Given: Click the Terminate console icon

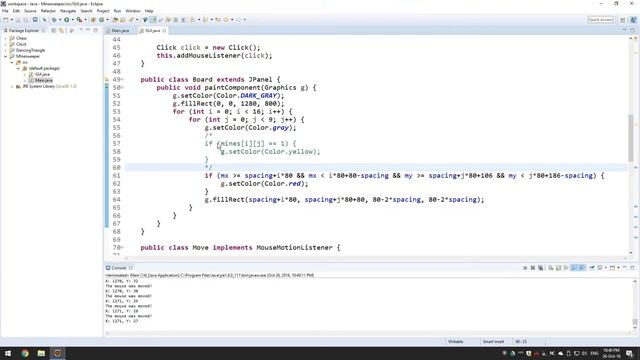Looking at the screenshot, I should (x=525, y=268).
